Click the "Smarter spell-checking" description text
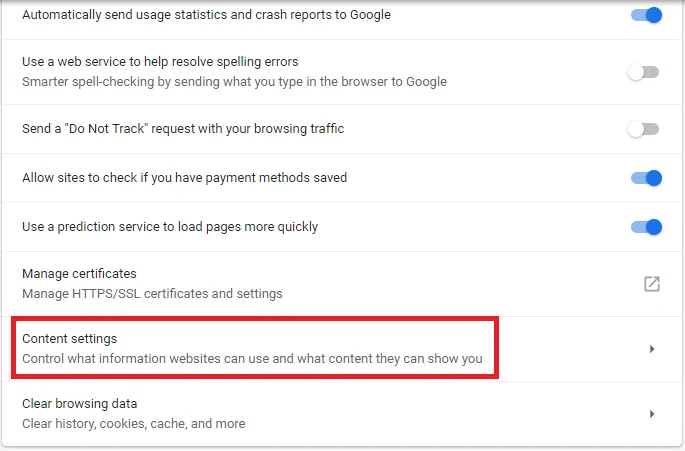 tap(234, 81)
